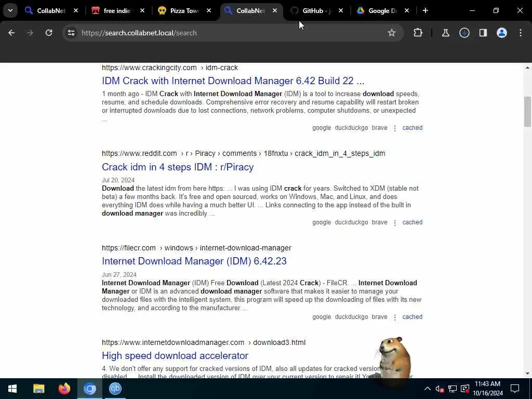
Task: Open the network tray icon
Action: (x=453, y=389)
